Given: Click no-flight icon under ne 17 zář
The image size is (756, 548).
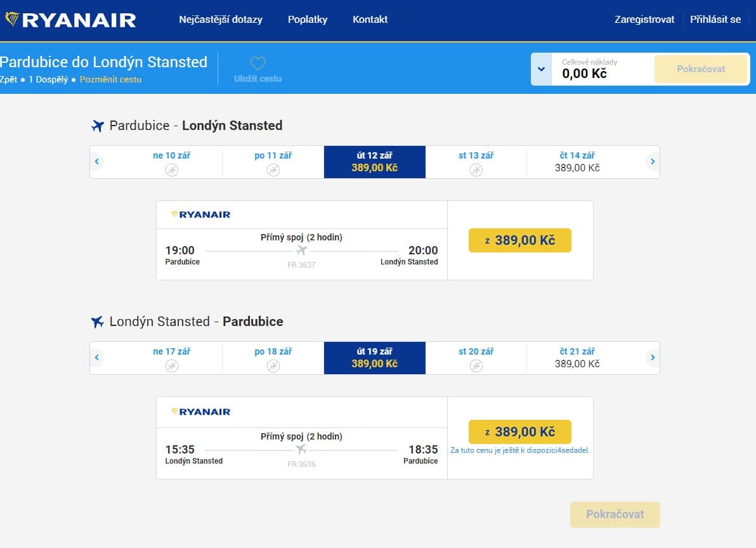Looking at the screenshot, I should click(172, 366).
